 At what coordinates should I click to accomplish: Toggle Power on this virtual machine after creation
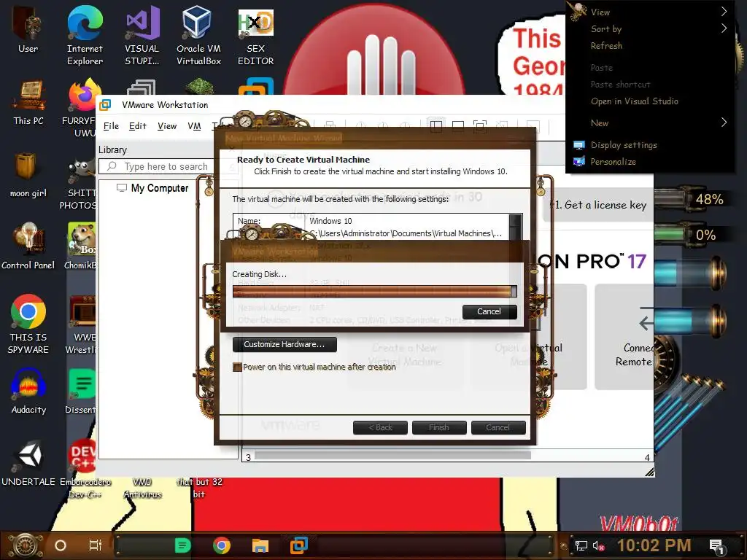(x=237, y=367)
